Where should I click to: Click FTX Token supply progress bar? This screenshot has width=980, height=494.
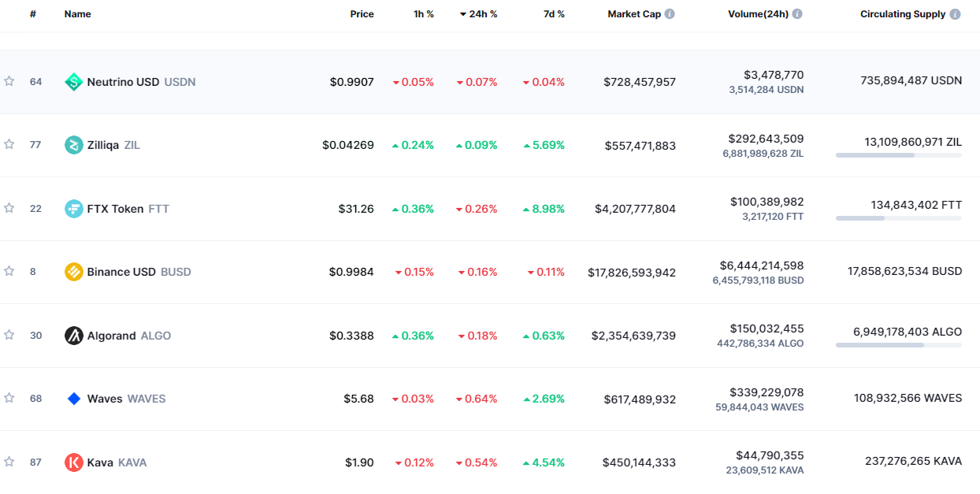[899, 218]
